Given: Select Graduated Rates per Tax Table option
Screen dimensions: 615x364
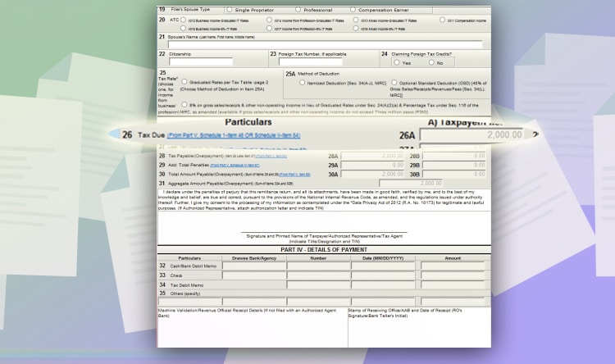Looking at the screenshot, I should click(x=184, y=82).
